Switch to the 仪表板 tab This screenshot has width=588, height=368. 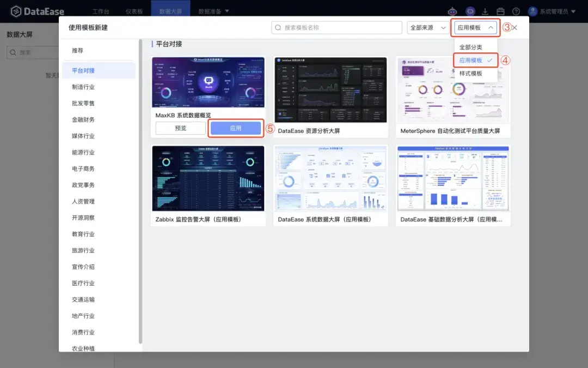pos(134,11)
